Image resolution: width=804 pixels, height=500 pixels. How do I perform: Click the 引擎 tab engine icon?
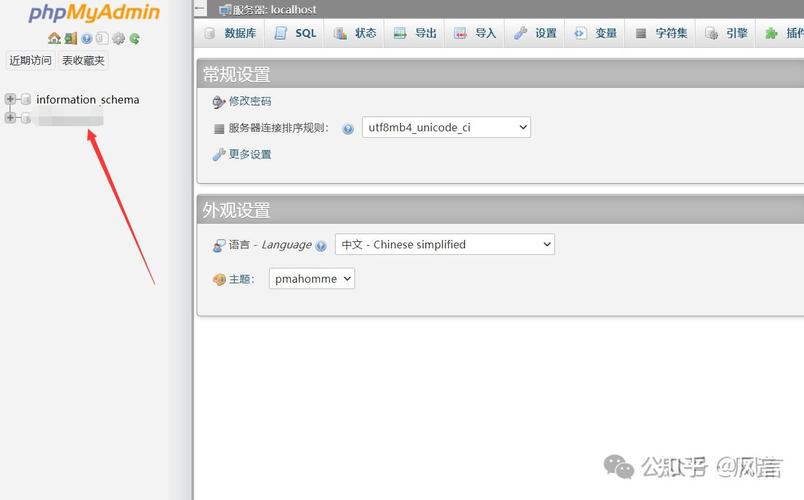711,33
